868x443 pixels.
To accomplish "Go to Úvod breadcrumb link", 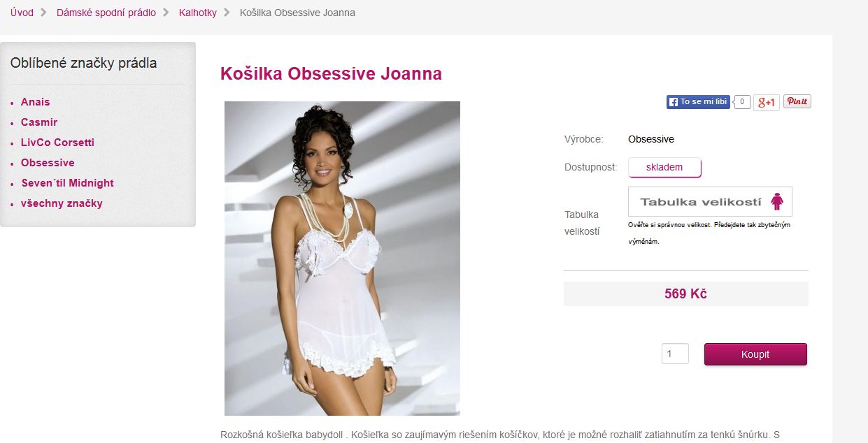I will point(22,13).
